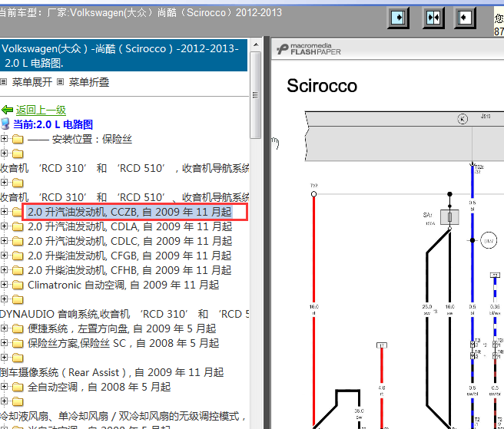Open 倒车摄像系统 (Rear Assist) entry
The height and width of the screenshot is (429, 504).
pos(112,372)
